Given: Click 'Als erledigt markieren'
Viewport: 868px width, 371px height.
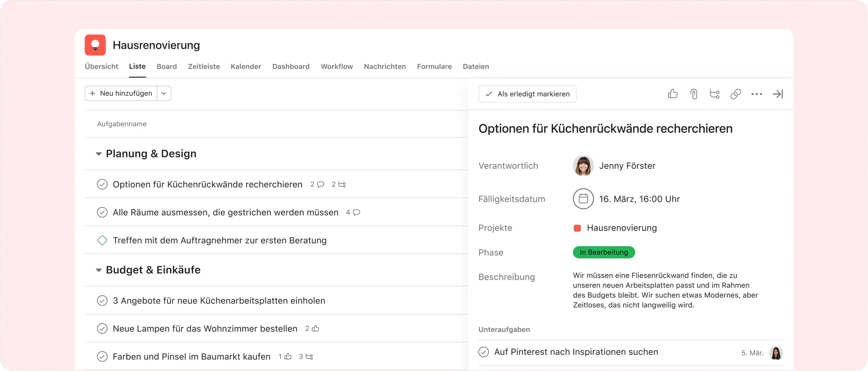Looking at the screenshot, I should click(x=527, y=94).
